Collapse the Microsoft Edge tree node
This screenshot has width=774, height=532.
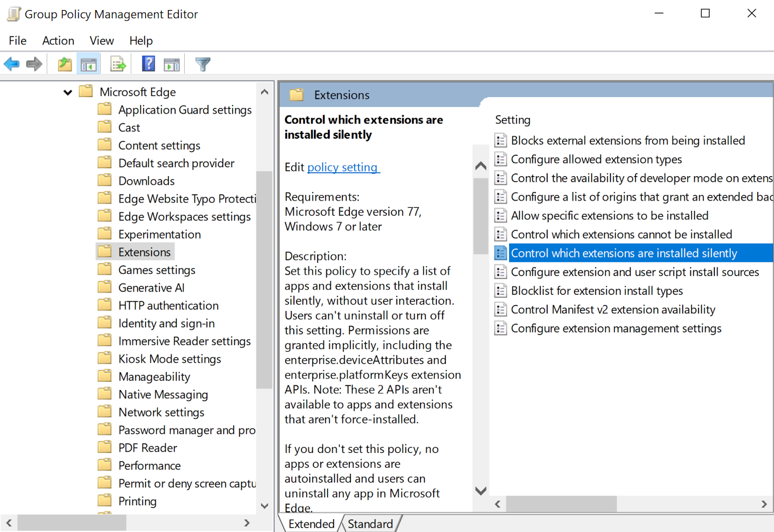click(68, 92)
